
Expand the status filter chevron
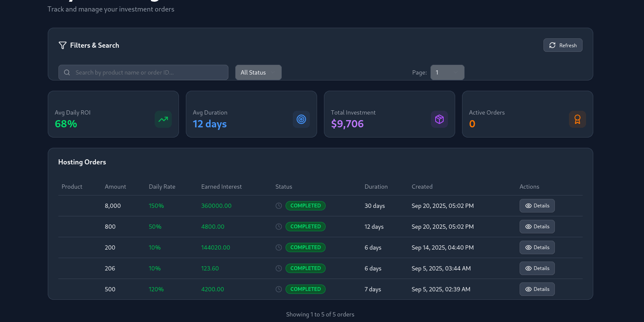(x=274, y=72)
